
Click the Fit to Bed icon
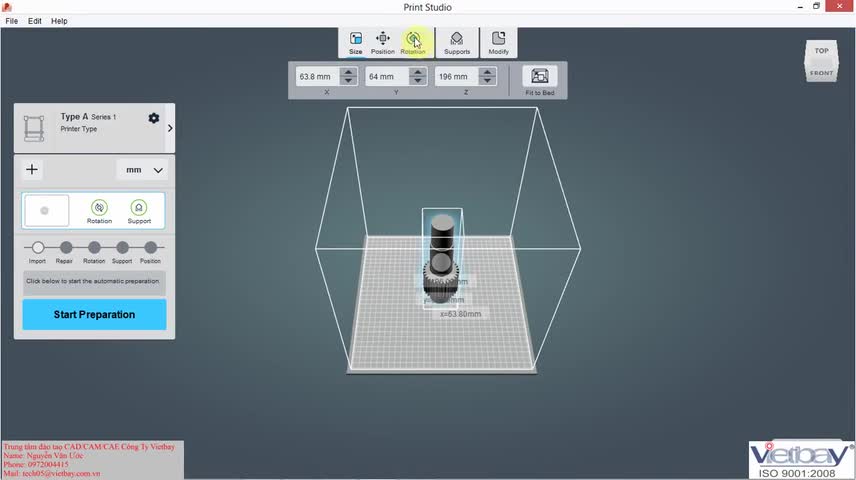click(x=540, y=76)
